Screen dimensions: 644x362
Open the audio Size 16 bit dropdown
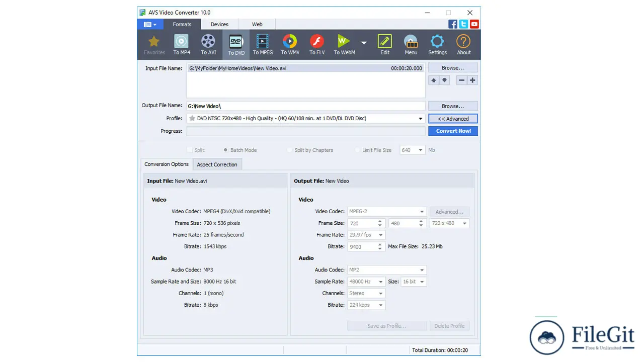(x=414, y=282)
